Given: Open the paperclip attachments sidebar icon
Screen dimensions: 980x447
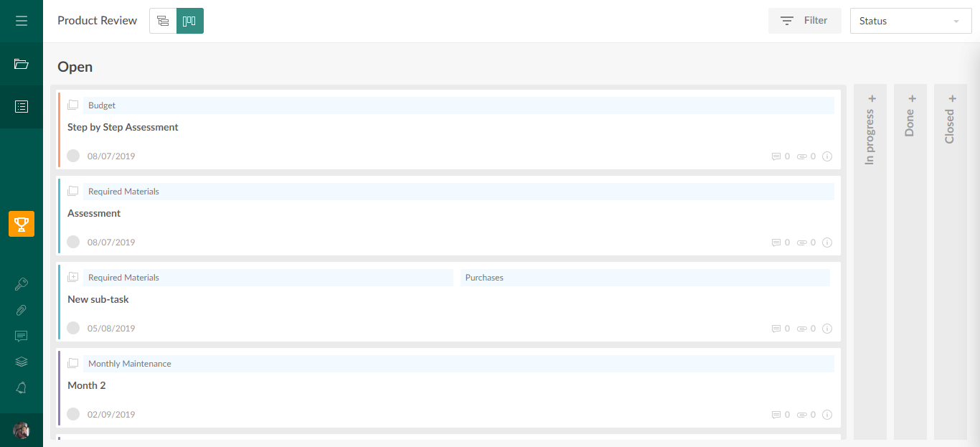Looking at the screenshot, I should coord(22,310).
